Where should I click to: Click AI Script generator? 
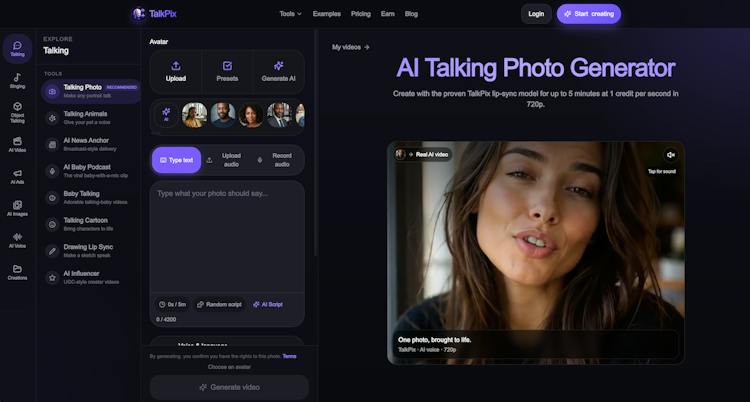(268, 304)
